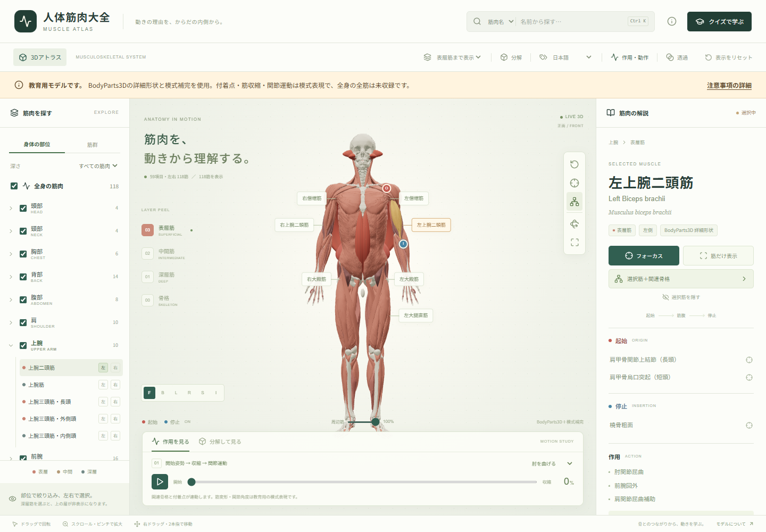Click the auto-rotate 3D icon in viewer toolbar
The height and width of the screenshot is (532, 766).
tap(574, 224)
